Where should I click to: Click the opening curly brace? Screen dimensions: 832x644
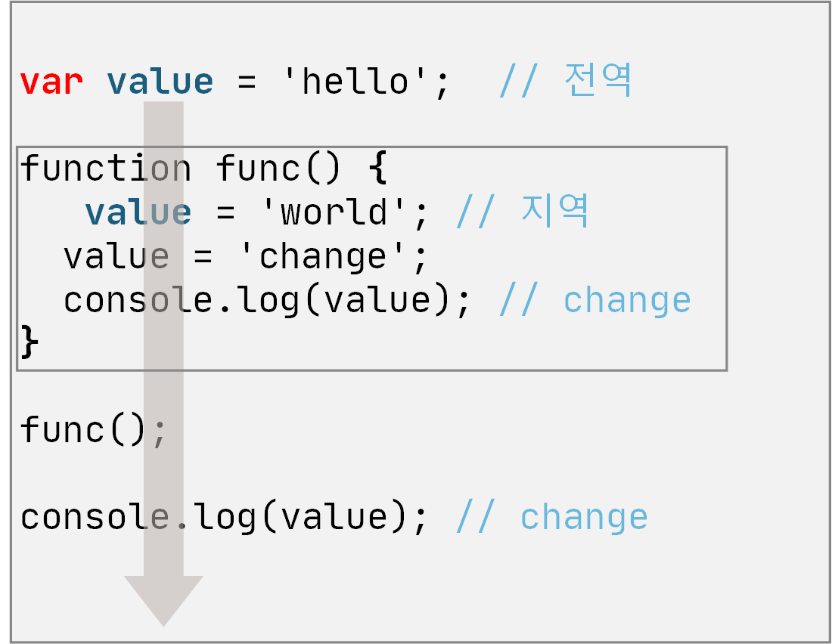tap(379, 169)
